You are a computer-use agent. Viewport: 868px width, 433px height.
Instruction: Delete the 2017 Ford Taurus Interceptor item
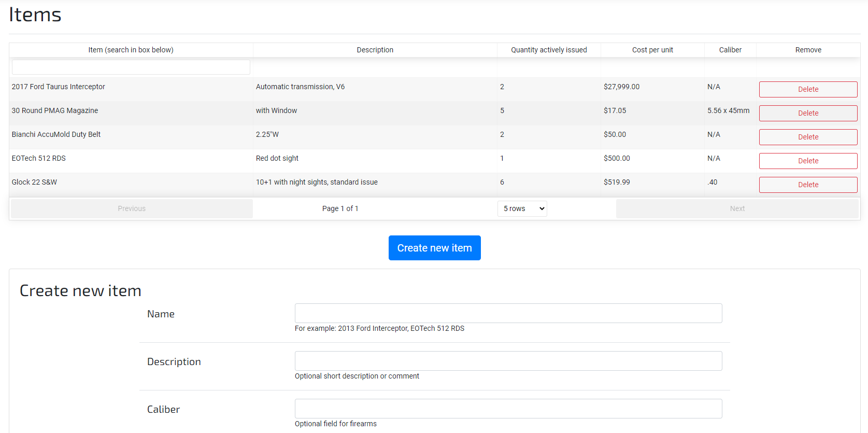pyautogui.click(x=808, y=89)
